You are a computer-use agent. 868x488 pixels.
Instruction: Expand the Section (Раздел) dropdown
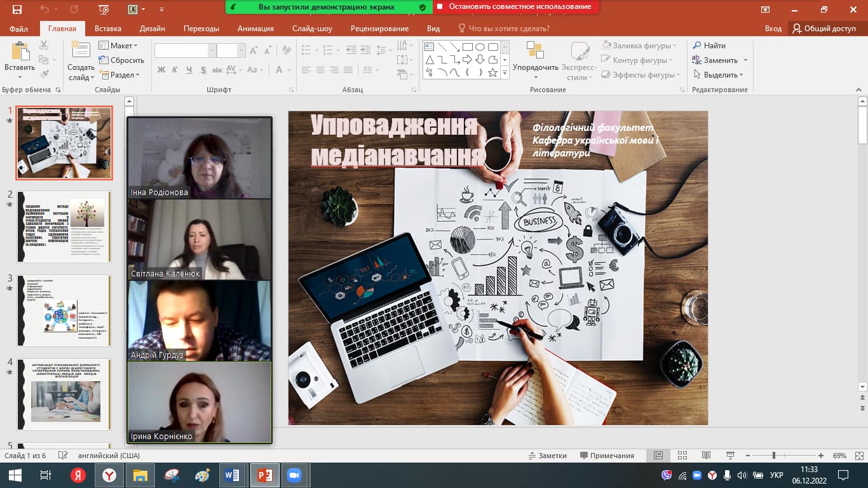point(119,75)
